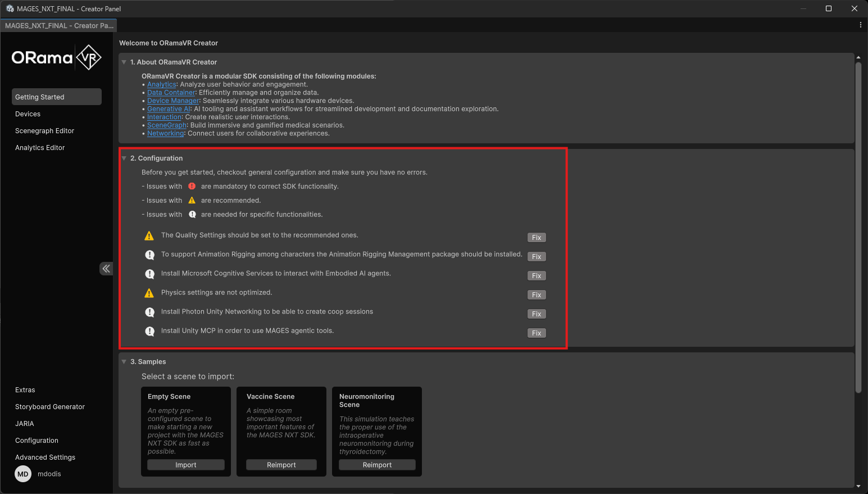Click scrollbar down arrow
Viewport: 868px width, 494px height.
[x=858, y=486]
